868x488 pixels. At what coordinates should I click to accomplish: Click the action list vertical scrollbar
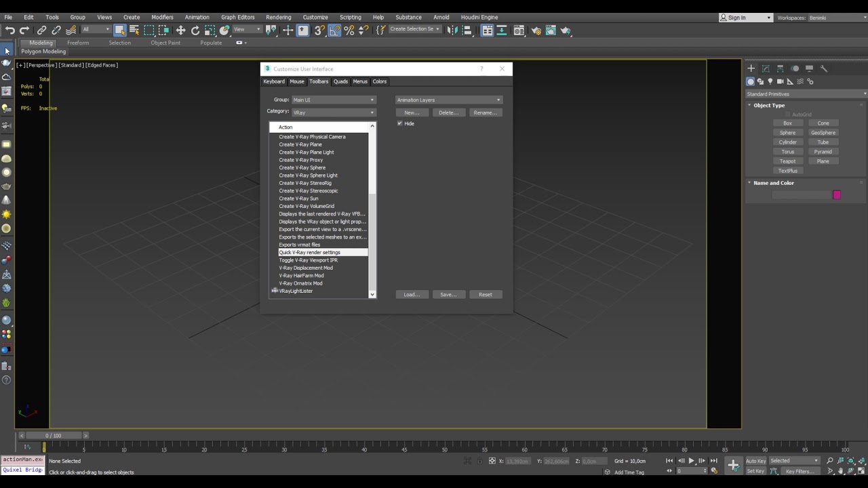pyautogui.click(x=372, y=210)
